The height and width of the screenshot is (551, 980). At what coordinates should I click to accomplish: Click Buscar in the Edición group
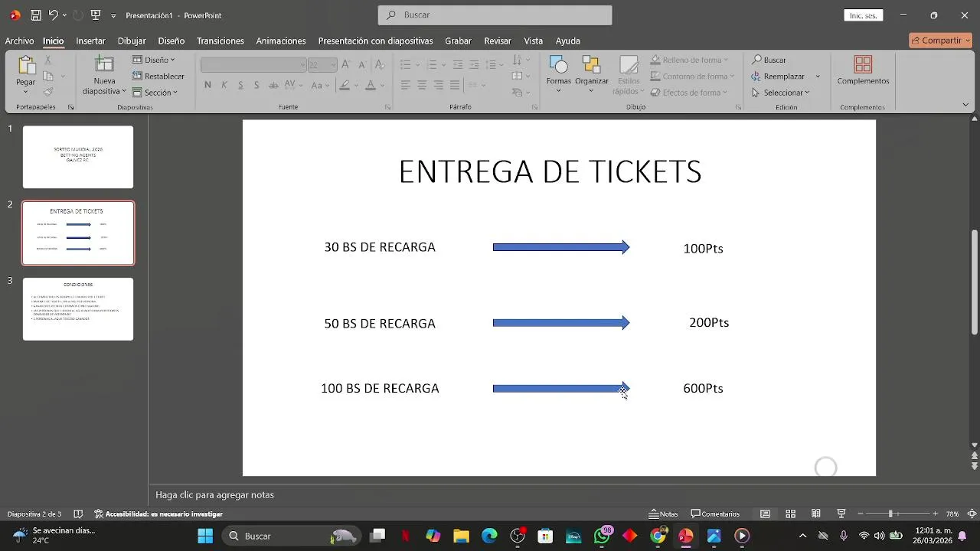point(769,60)
